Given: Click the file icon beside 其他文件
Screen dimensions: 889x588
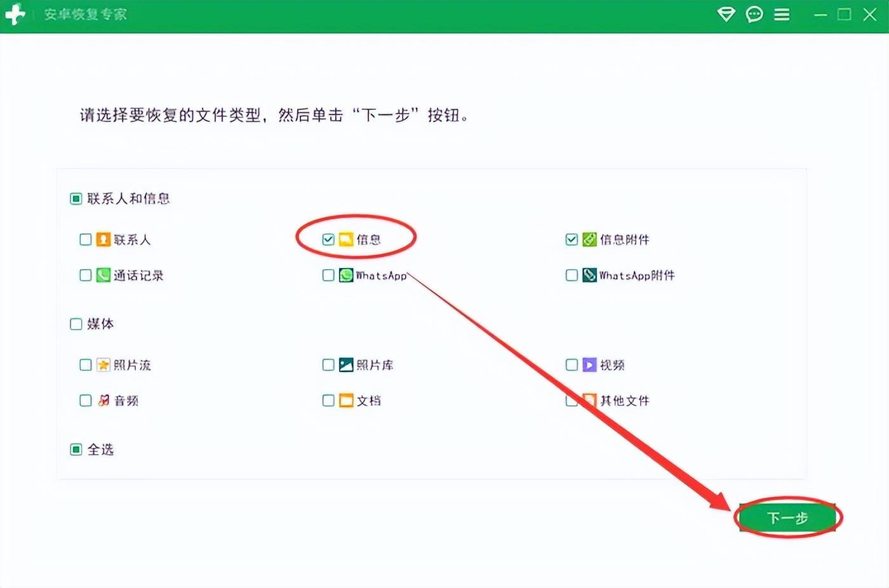Looking at the screenshot, I should click(589, 400).
